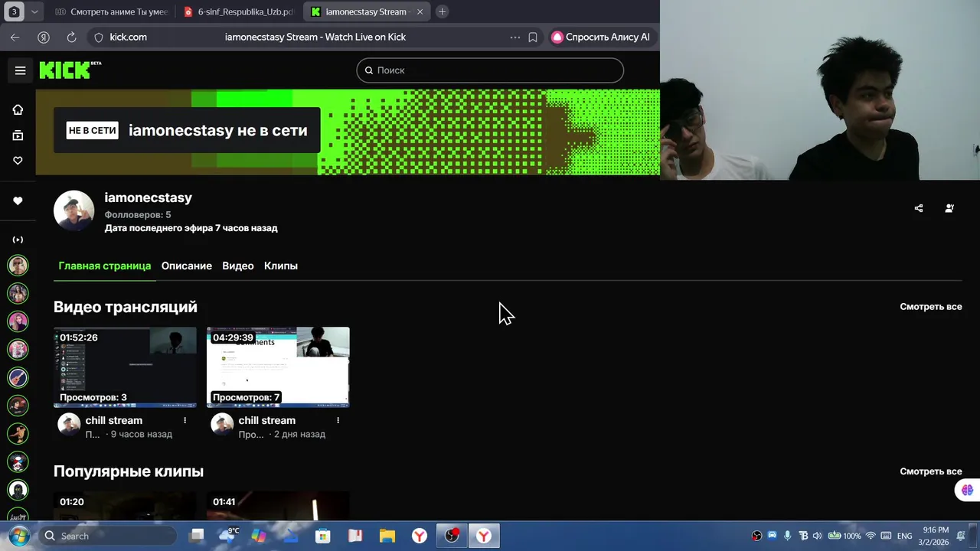Open volume control in system tray
Screen dimensions: 980x551
pyautogui.click(x=817, y=536)
